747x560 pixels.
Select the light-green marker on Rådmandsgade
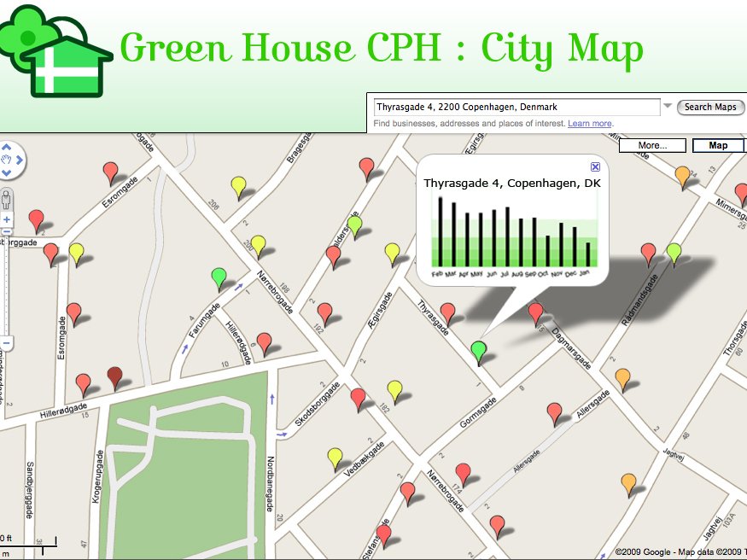click(x=674, y=254)
